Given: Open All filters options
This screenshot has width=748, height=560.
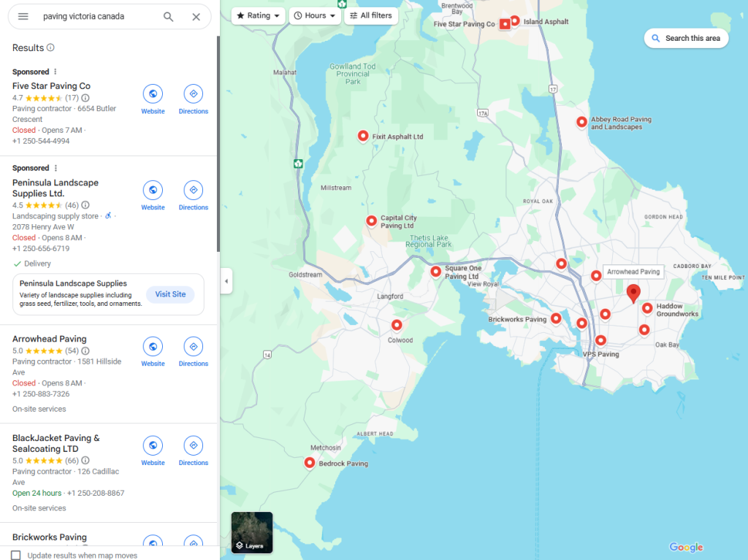Looking at the screenshot, I should [371, 15].
